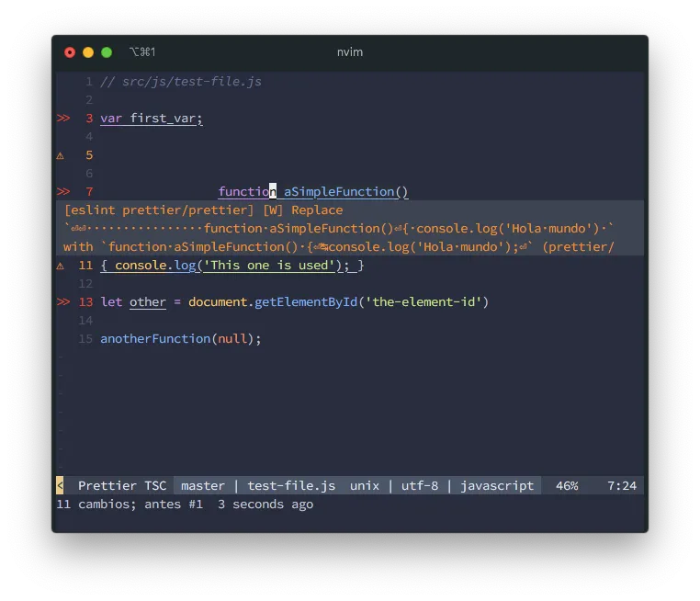Click the 'with' replacement line of lint message
Viewport: 700px width, 601px height.
point(338,247)
